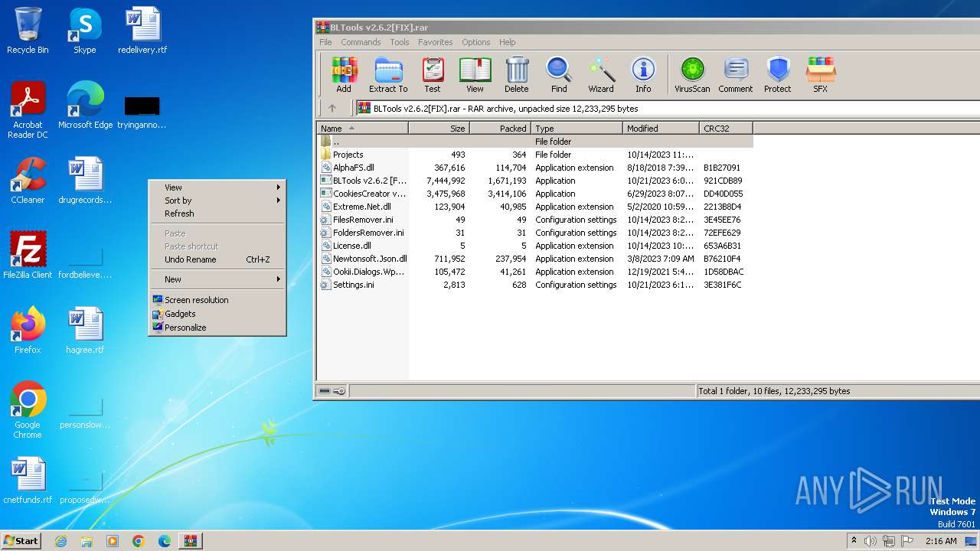This screenshot has width=980, height=551.
Task: Sort by Name column header
Action: click(363, 129)
